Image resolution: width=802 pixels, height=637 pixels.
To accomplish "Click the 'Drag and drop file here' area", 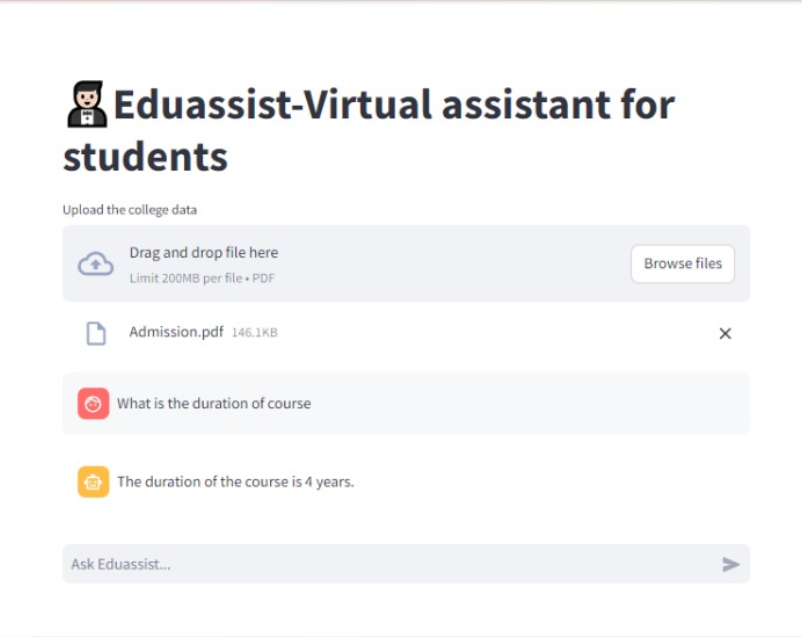I will [x=204, y=253].
